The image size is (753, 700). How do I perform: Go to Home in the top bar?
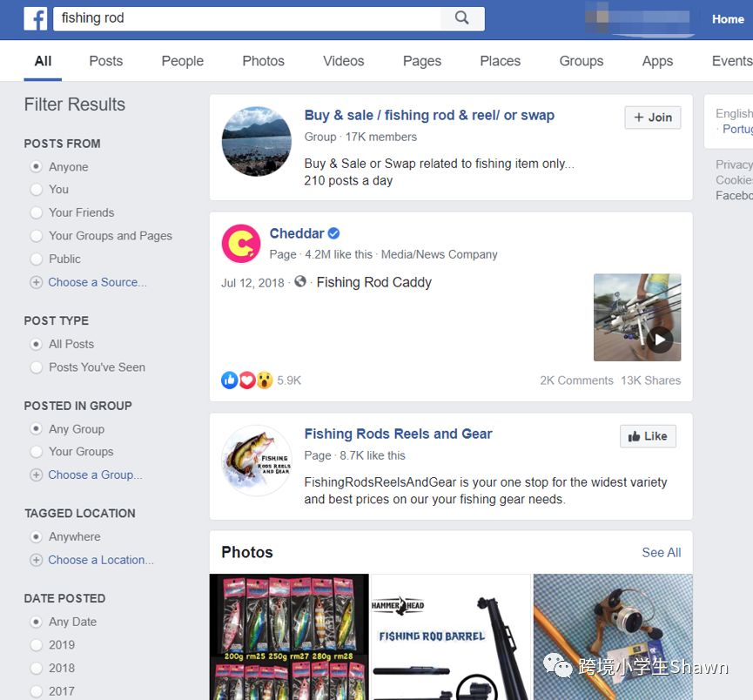[x=728, y=19]
